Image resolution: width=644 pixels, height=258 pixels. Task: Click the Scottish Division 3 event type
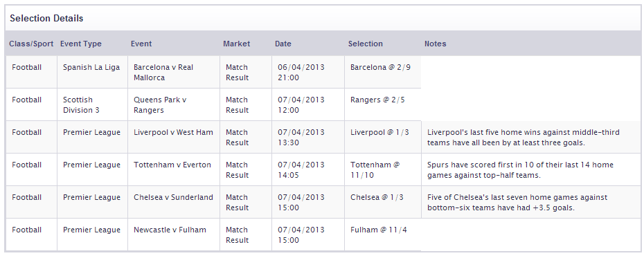[x=81, y=105]
